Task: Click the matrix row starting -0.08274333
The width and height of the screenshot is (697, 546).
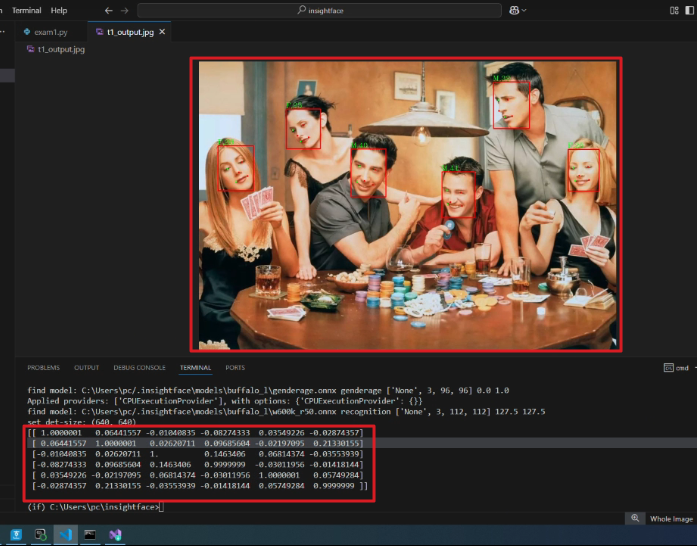Action: pyautogui.click(x=196, y=465)
